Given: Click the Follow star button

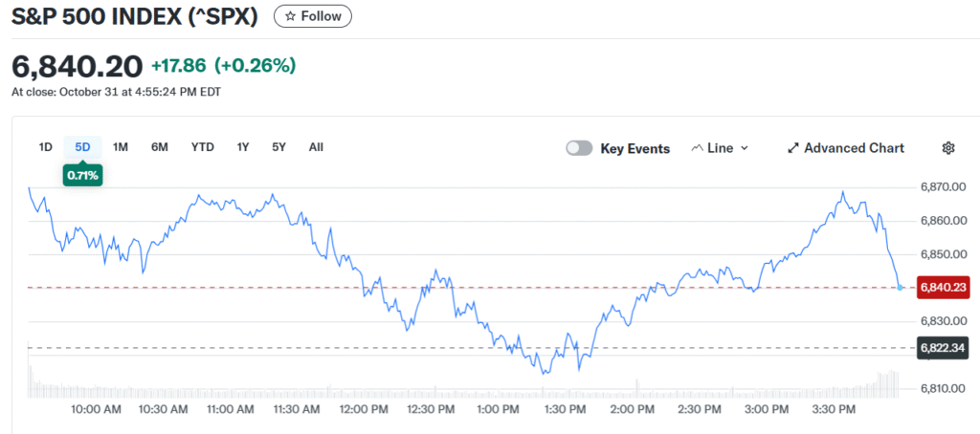Looking at the screenshot, I should tap(313, 16).
